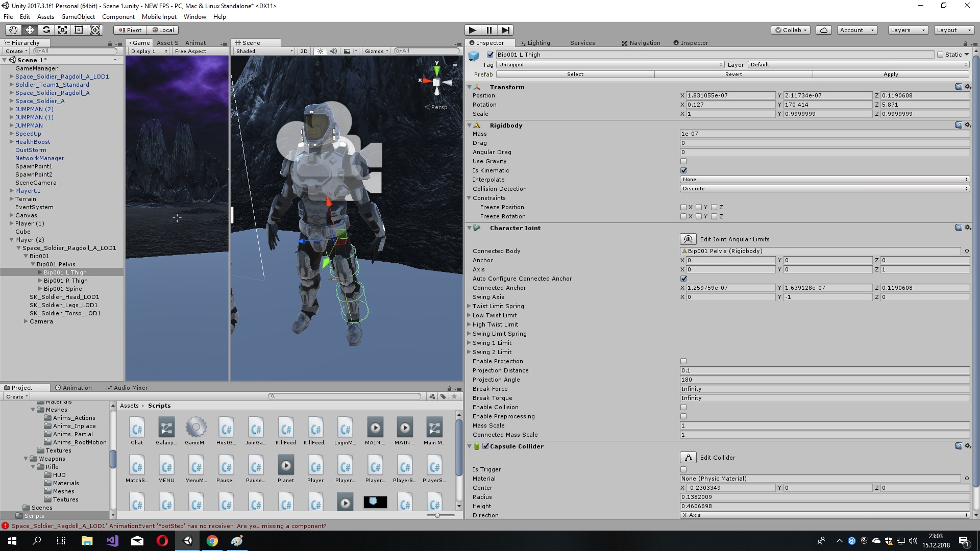The image size is (980, 551).
Task: Toggle Bip001 L Thigh active checkbox
Action: coord(491,55)
